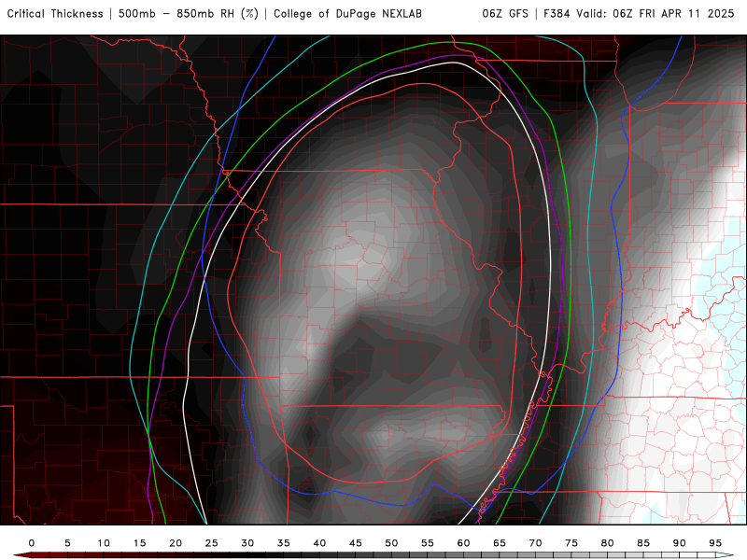Click the "25" colorbar scale label
The width and height of the screenshot is (747, 560).
pyautogui.click(x=212, y=543)
